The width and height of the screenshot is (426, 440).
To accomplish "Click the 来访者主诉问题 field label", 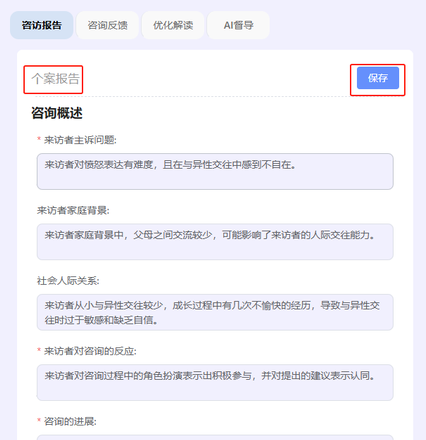I will click(x=80, y=140).
